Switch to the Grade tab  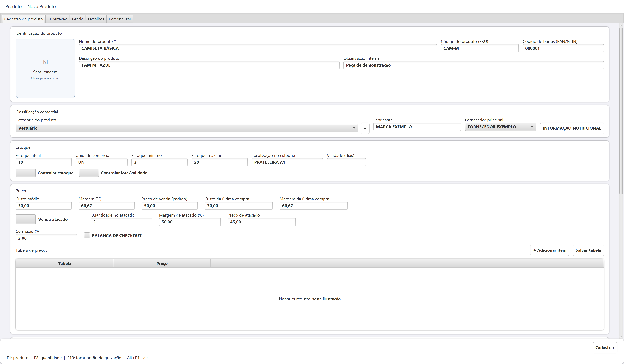coord(77,19)
